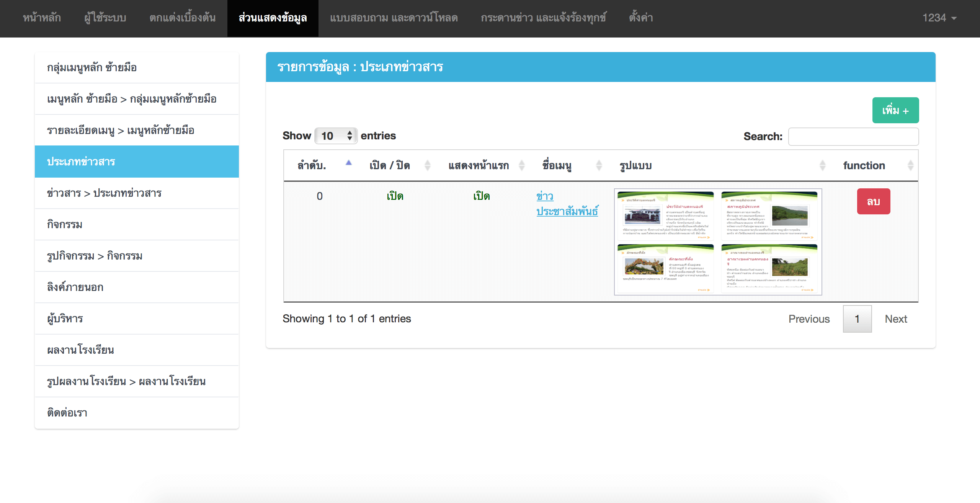The image size is (980, 503).
Task: Go to page 1 in pagination
Action: point(857,319)
